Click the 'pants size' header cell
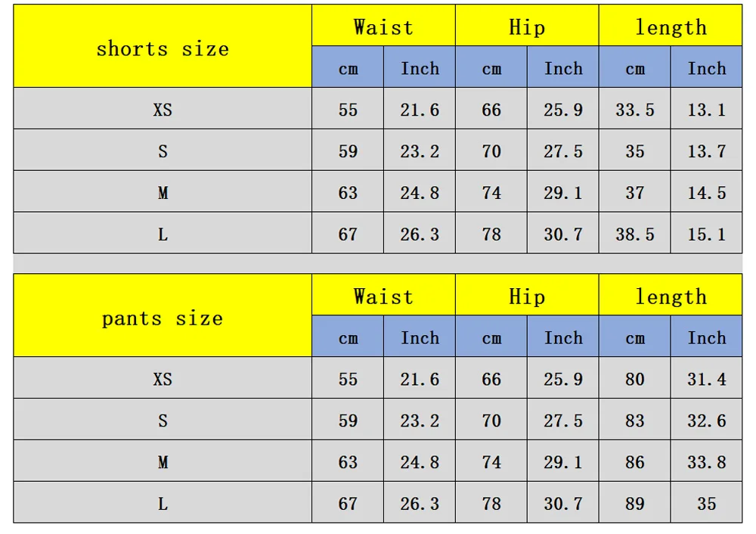 (x=163, y=315)
